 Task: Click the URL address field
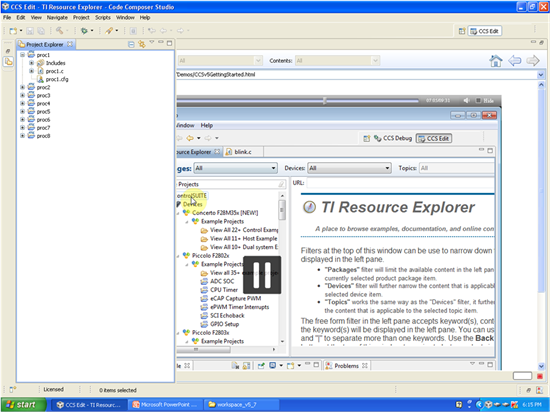click(356, 75)
